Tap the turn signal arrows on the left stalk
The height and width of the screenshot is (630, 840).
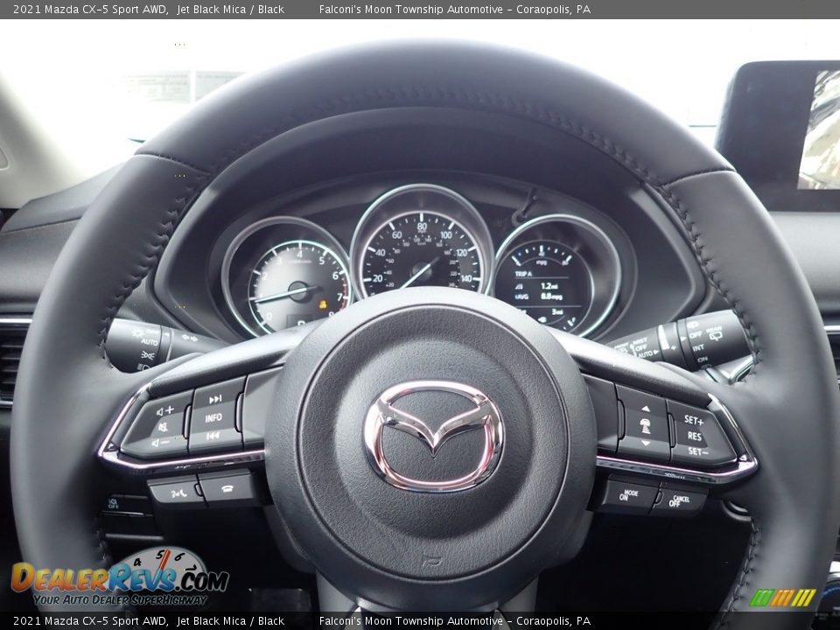coord(190,338)
